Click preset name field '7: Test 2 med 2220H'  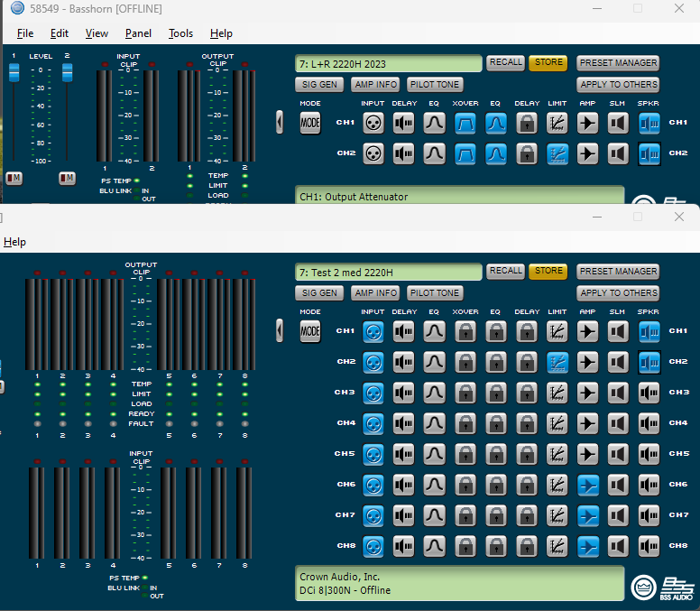tap(388, 272)
